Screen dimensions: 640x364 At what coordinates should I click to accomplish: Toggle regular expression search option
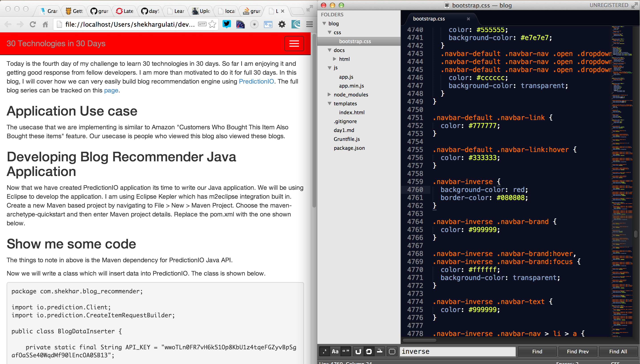click(x=325, y=352)
